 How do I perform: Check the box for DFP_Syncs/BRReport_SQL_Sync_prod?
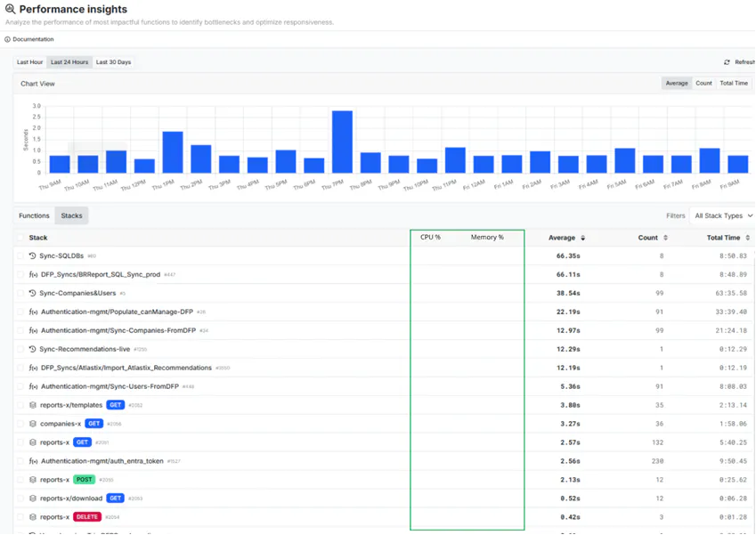20,275
